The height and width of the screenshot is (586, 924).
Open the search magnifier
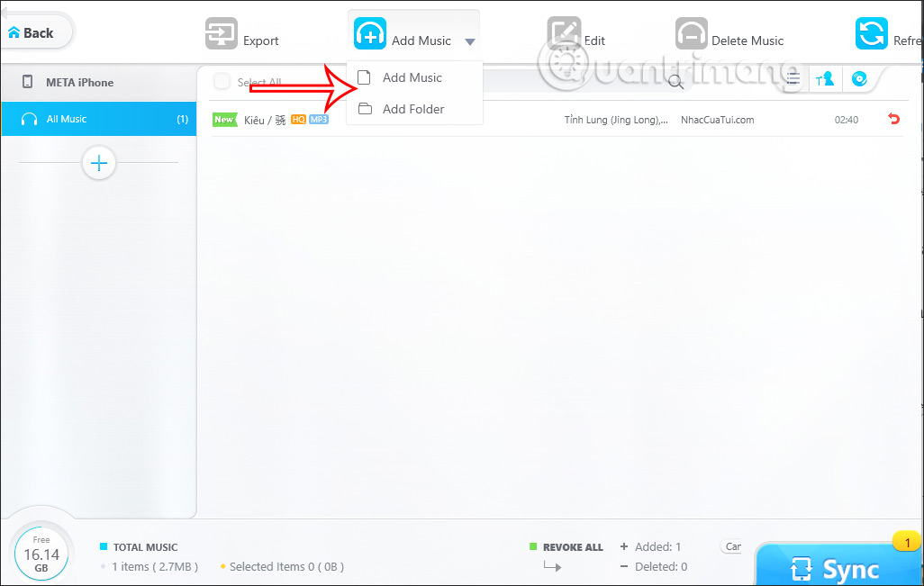tap(676, 81)
